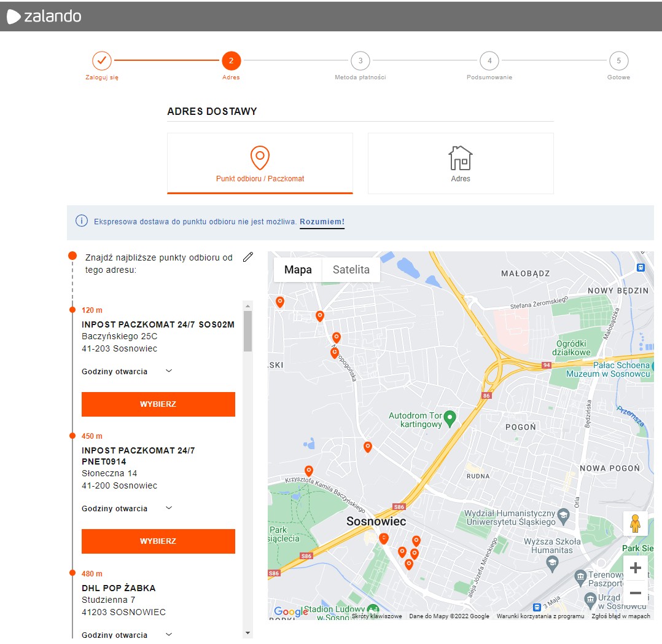Click the info icon next to the express delivery notice

tap(81, 221)
